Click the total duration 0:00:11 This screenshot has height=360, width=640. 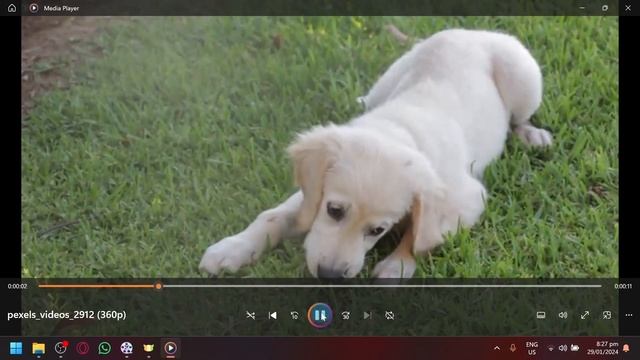[623, 286]
